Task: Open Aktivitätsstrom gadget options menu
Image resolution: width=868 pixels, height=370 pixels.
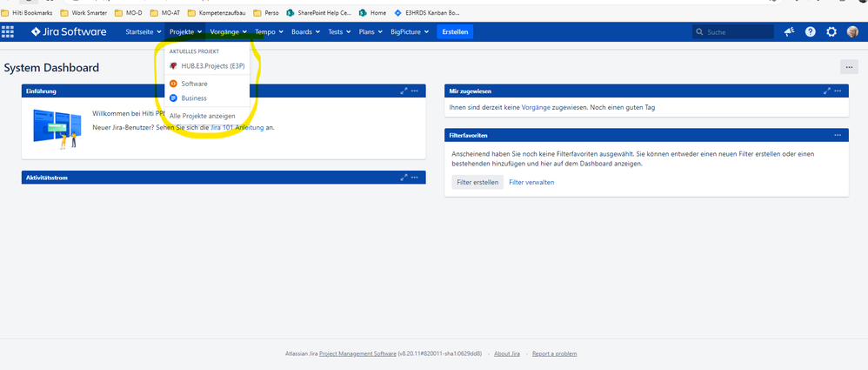Action: (x=415, y=178)
